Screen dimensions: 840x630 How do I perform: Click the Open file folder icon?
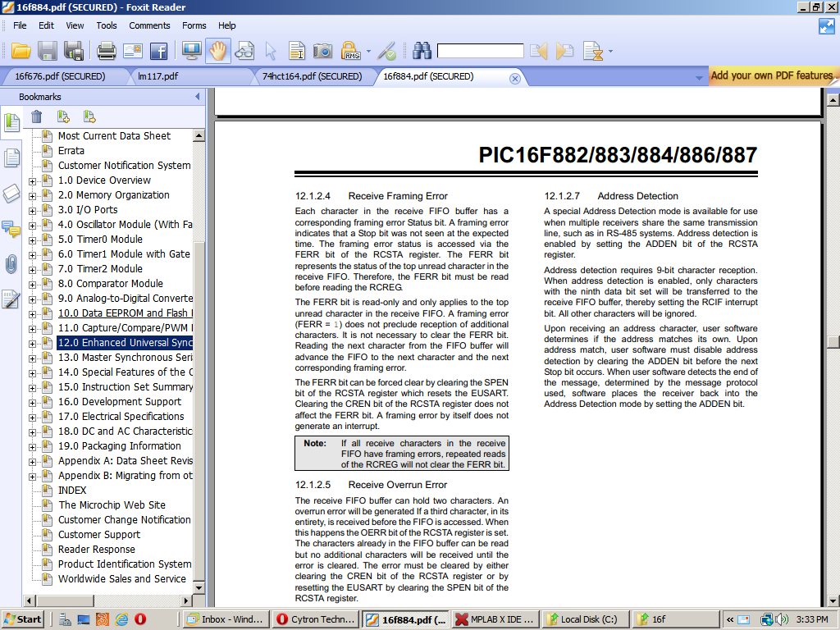pyautogui.click(x=21, y=51)
